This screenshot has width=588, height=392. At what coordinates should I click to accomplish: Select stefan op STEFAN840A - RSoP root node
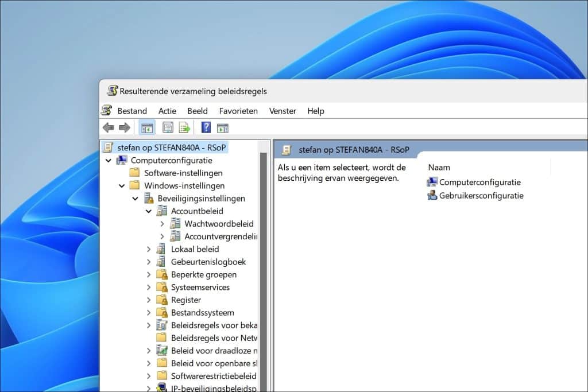pyautogui.click(x=171, y=148)
